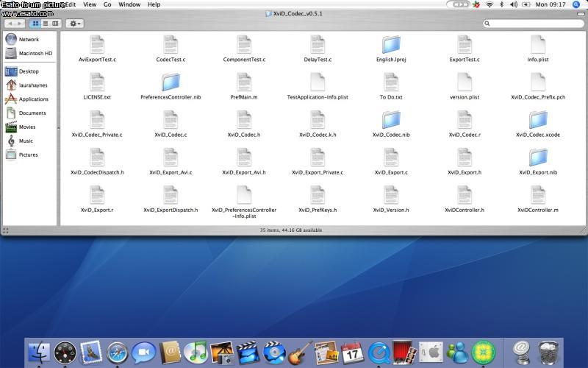
Task: Switch Finder to icon view
Action: (35, 24)
